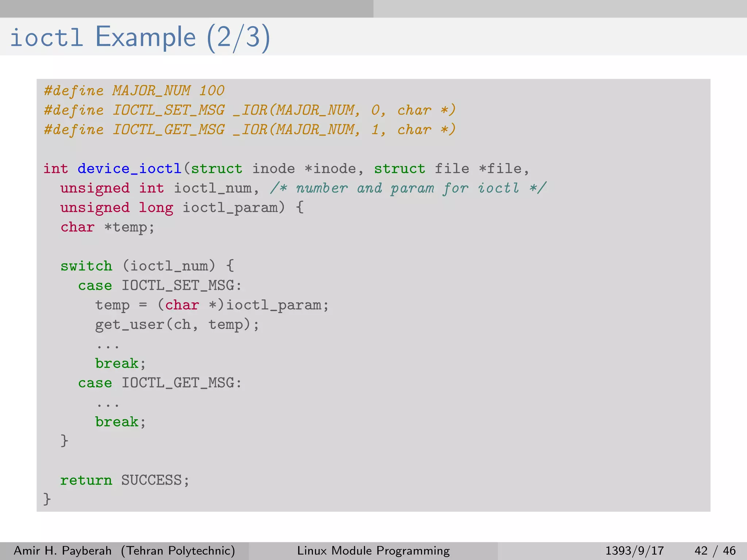Viewport: 747px width, 560px height.
Task: Click the "temp = (char *)ioctl_param;" line
Action: click(212, 305)
